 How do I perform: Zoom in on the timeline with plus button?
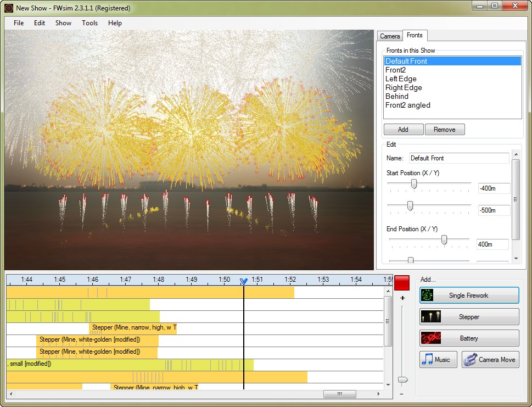[402, 297]
